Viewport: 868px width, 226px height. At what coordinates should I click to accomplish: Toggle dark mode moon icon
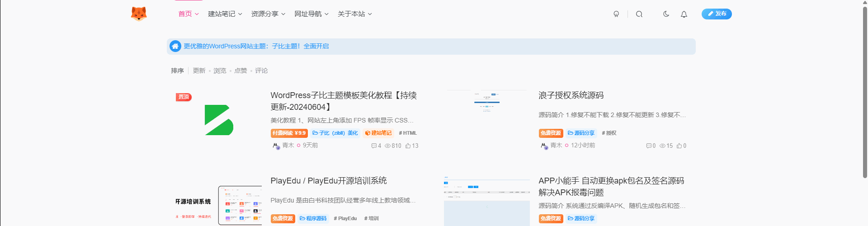[666, 14]
